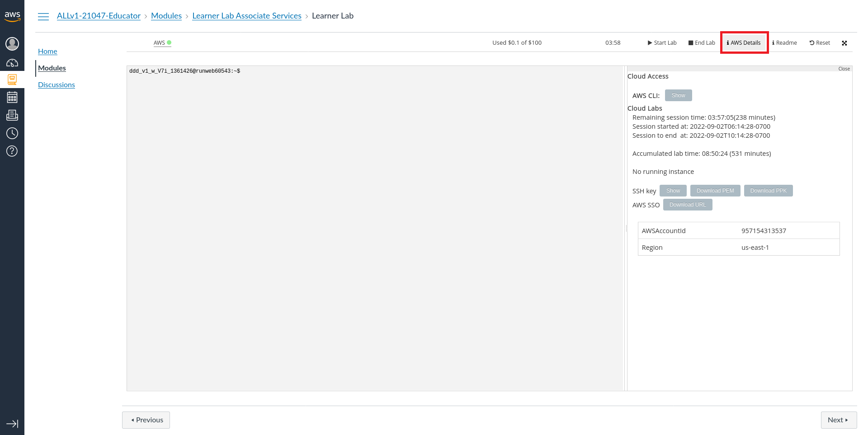Click the Start Lab button
This screenshot has height=435, width=868.
tap(662, 43)
